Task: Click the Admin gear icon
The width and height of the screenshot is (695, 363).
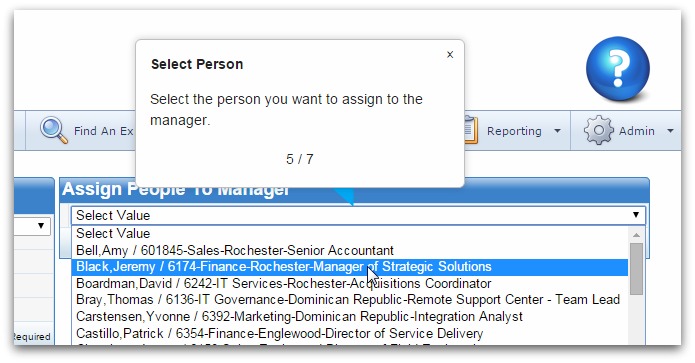Action: 598,130
